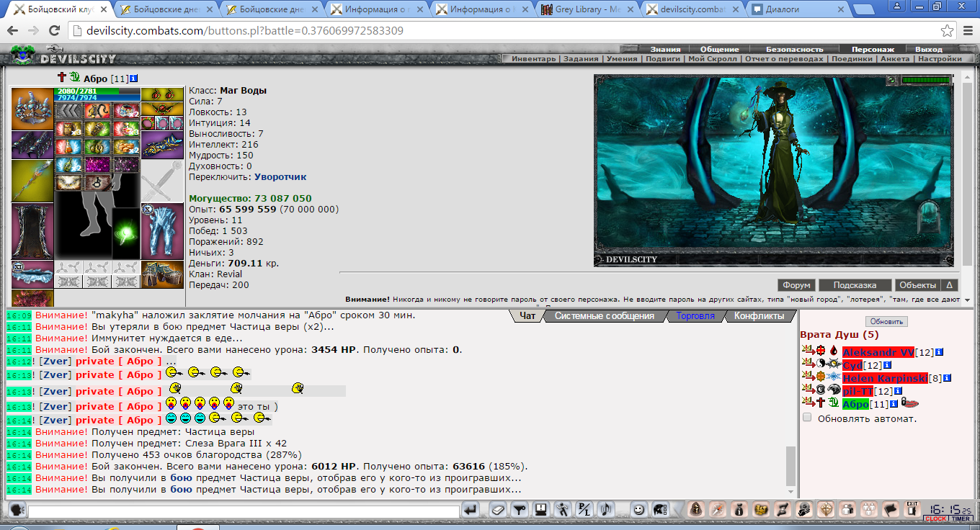Image resolution: width=980 pixels, height=530 pixels.
Task: Click the Обновить button in player list
Action: pos(886,322)
